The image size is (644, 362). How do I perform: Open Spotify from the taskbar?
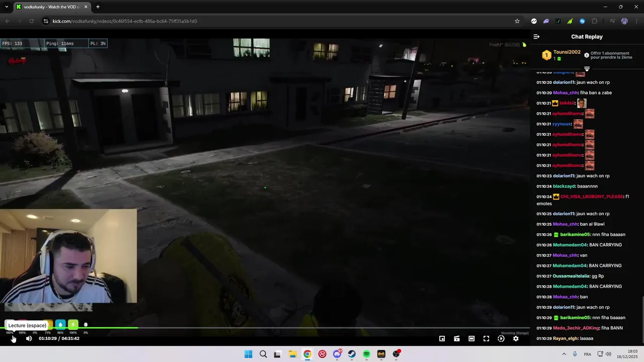(366, 354)
